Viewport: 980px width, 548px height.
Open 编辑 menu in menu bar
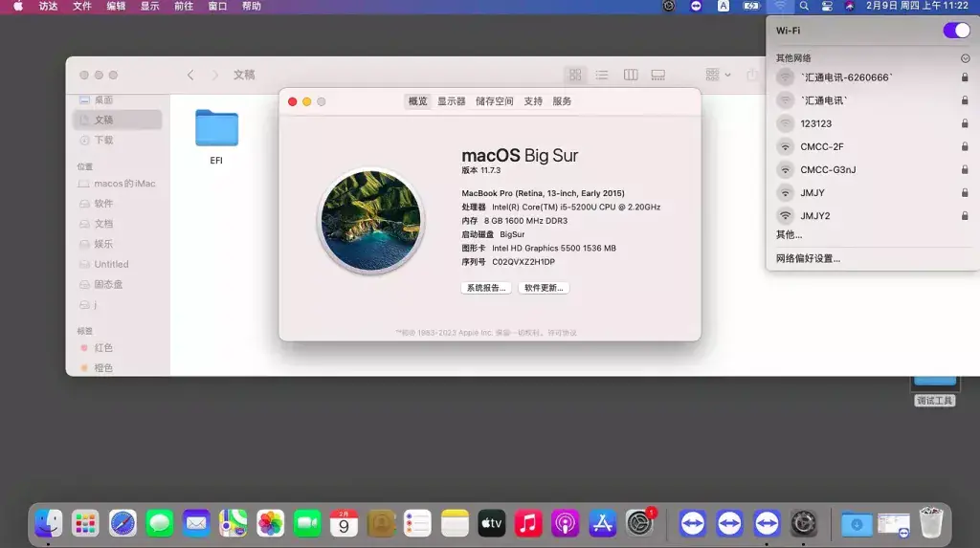pyautogui.click(x=116, y=7)
